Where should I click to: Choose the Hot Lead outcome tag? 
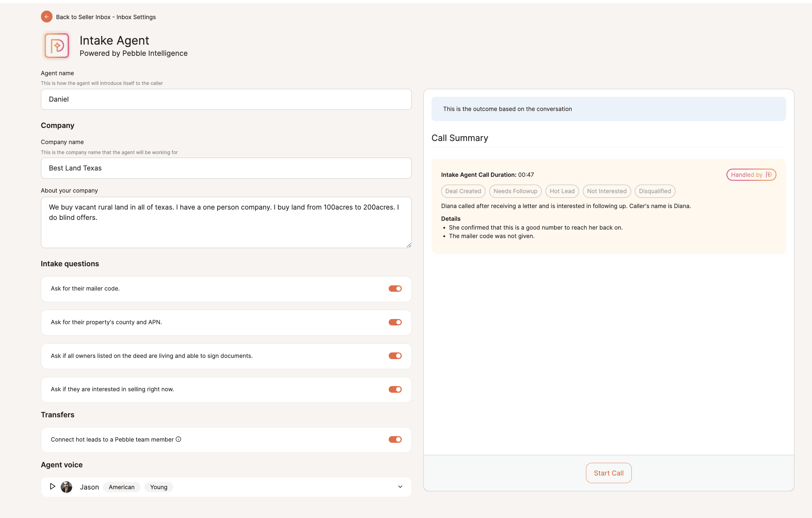pyautogui.click(x=562, y=191)
